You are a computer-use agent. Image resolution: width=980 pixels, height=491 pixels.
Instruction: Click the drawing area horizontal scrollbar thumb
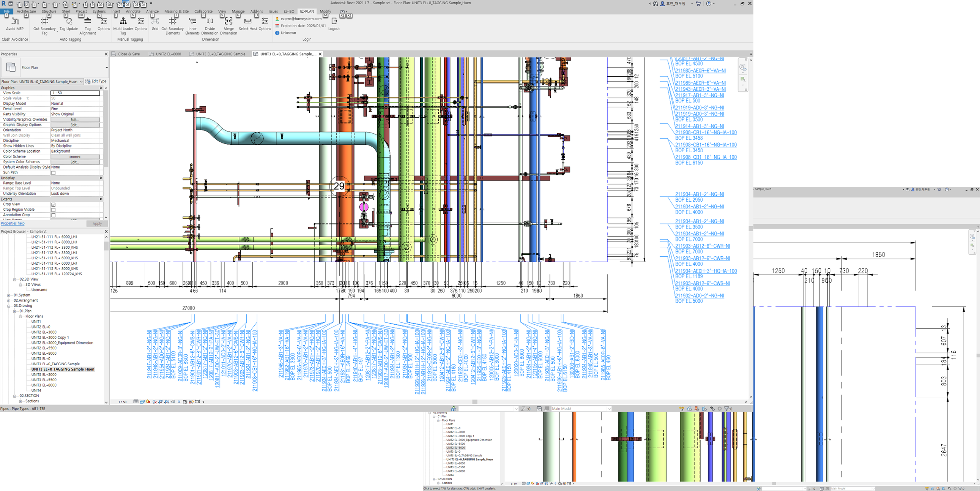pyautogui.click(x=475, y=402)
